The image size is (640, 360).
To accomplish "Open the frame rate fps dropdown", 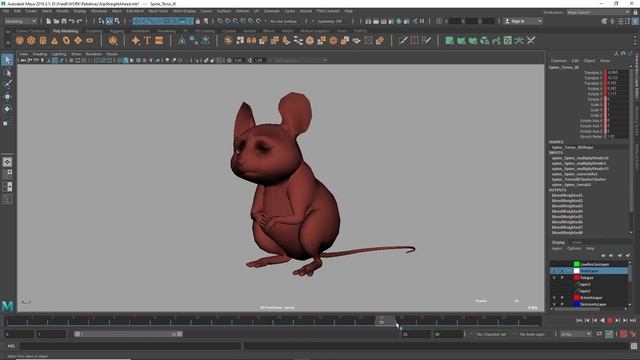I will tap(576, 334).
